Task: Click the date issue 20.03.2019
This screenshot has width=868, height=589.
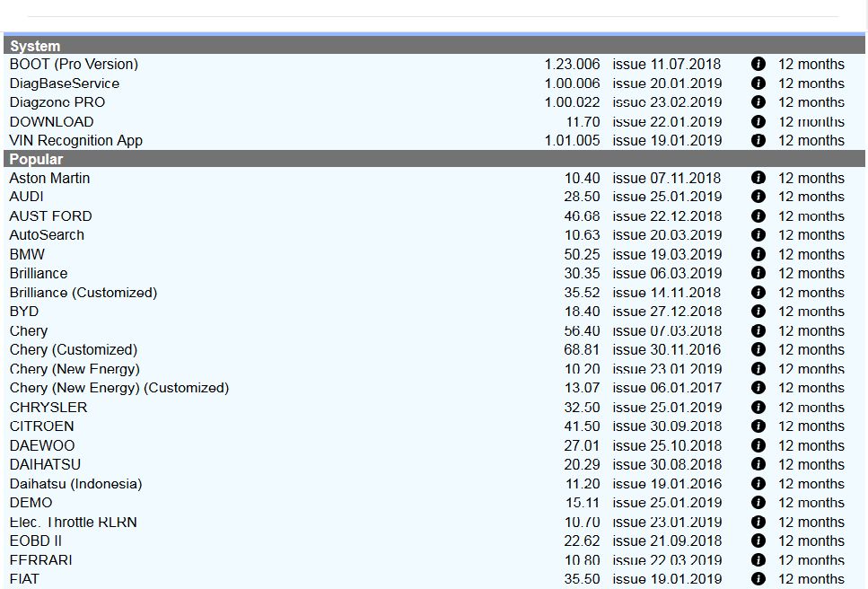Action: pyautogui.click(x=667, y=234)
